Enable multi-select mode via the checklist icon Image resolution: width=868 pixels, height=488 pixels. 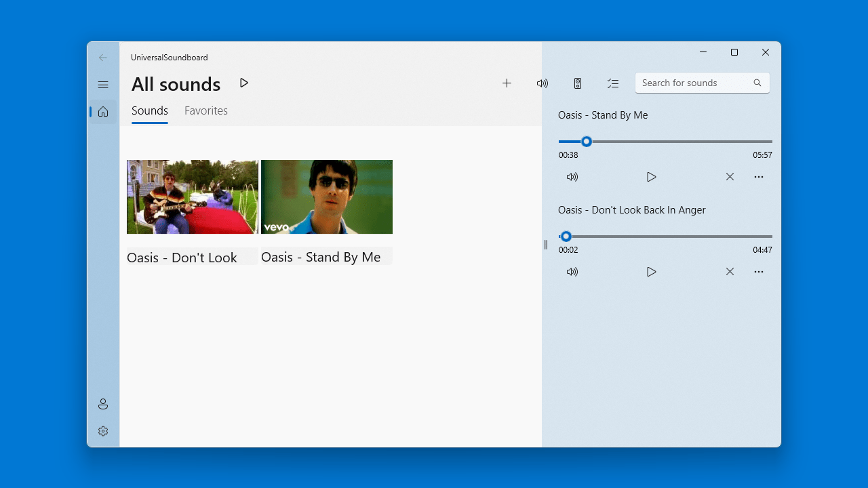[613, 83]
